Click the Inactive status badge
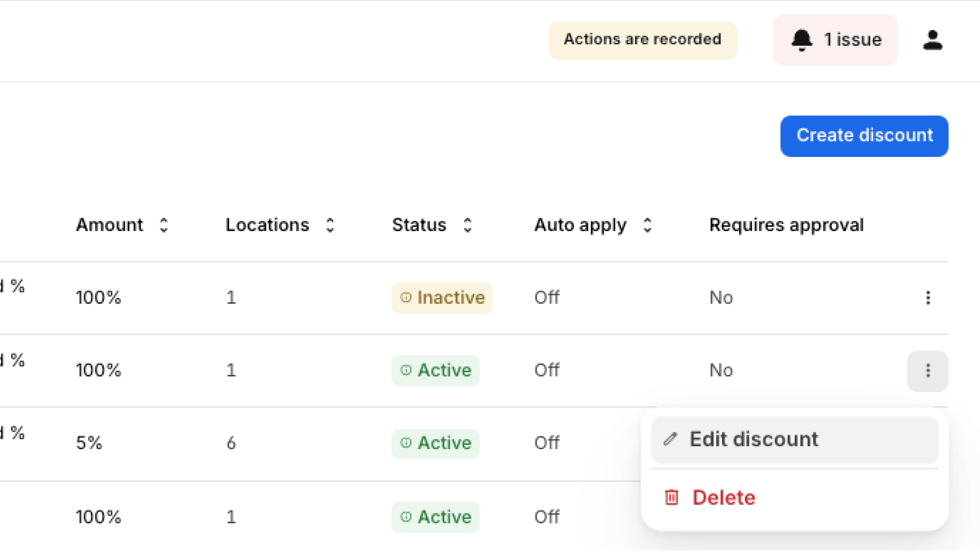This screenshot has height=553, width=980. point(442,298)
